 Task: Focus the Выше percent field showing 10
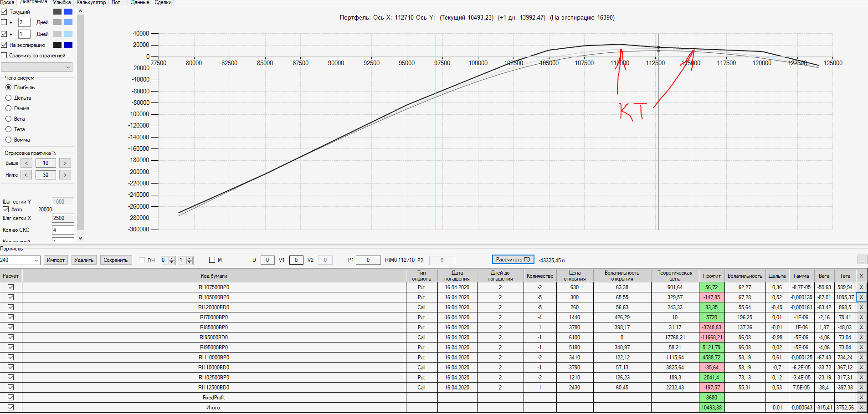[46, 163]
